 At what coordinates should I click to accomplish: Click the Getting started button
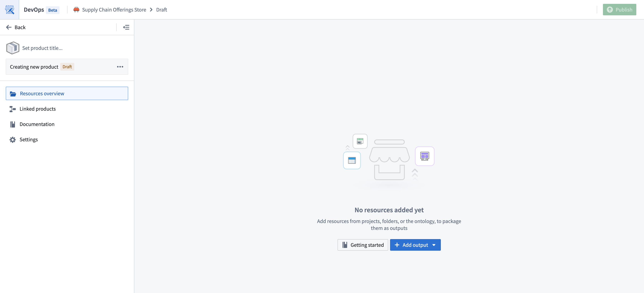click(362, 245)
